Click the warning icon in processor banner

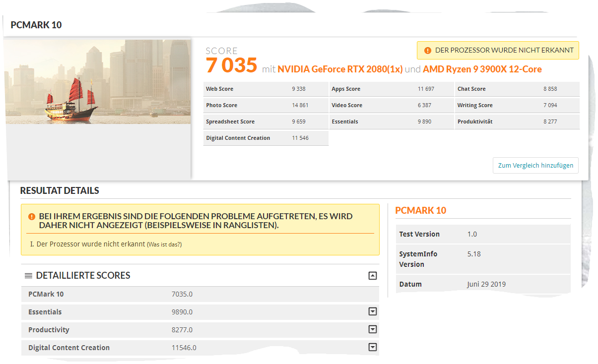[x=428, y=51]
